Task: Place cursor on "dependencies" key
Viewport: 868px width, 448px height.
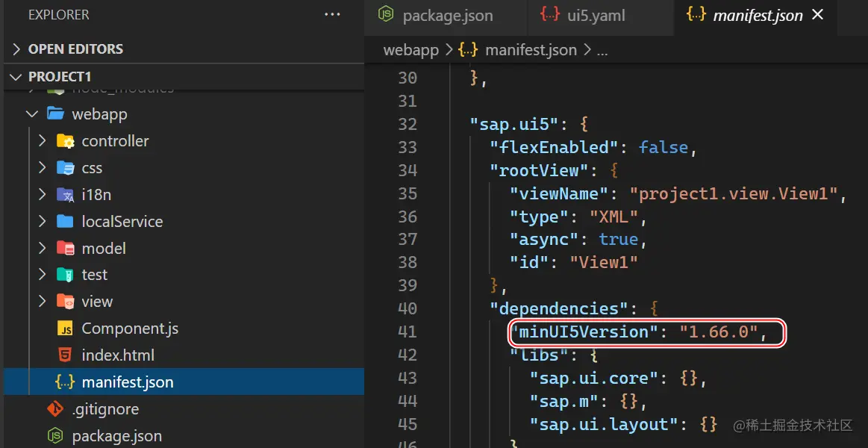Action: coord(561,308)
